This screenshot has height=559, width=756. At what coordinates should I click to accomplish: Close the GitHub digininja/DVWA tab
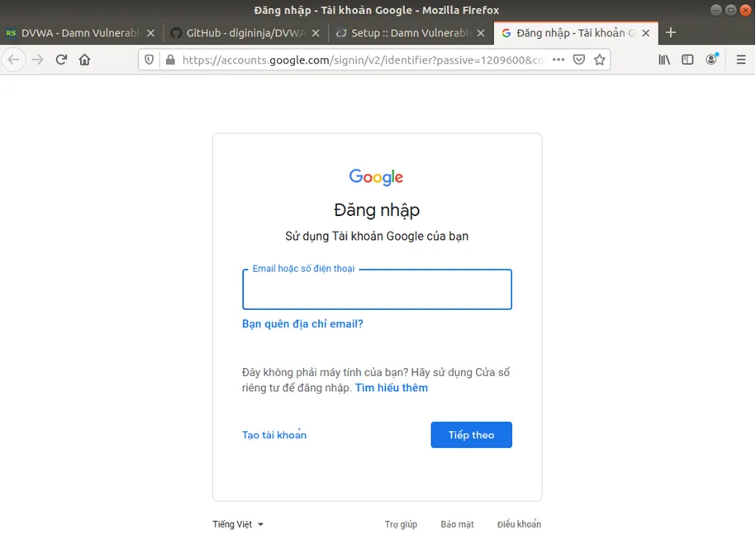pos(316,33)
